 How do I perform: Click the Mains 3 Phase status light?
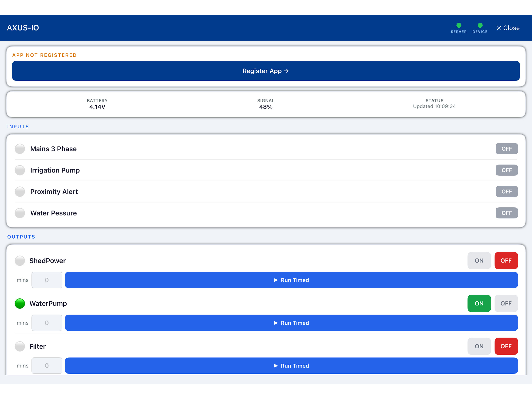click(x=20, y=149)
